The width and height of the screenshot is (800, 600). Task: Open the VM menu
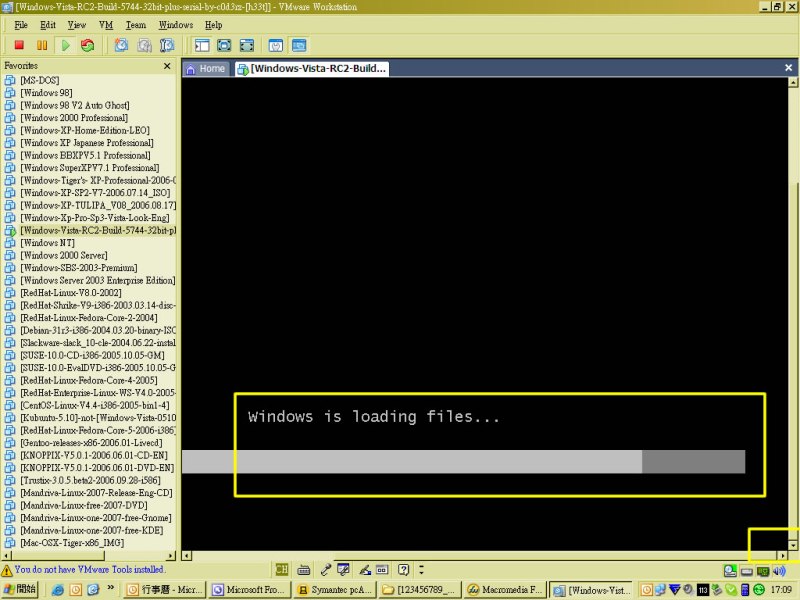pos(106,25)
